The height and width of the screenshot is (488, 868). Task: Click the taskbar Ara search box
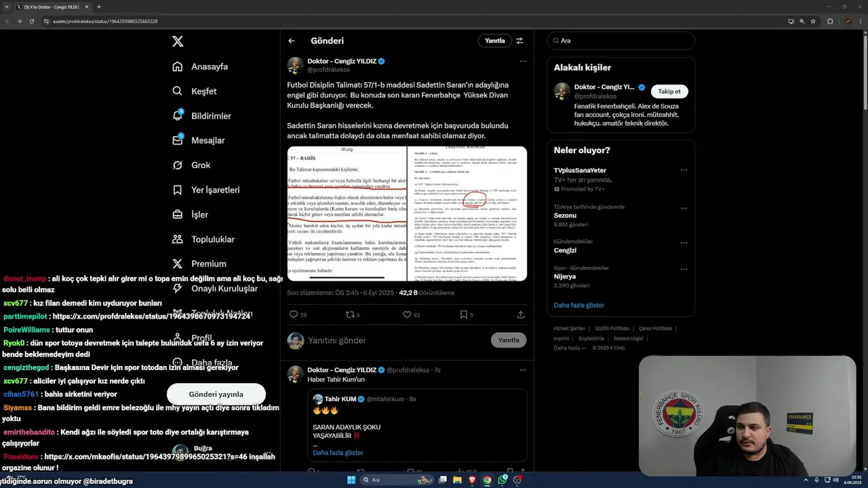point(397,480)
